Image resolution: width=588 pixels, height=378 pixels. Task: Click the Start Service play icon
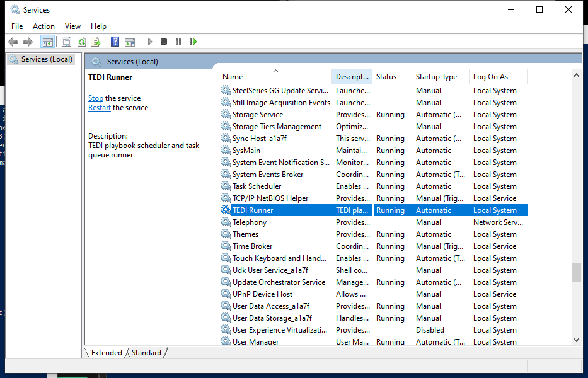150,42
